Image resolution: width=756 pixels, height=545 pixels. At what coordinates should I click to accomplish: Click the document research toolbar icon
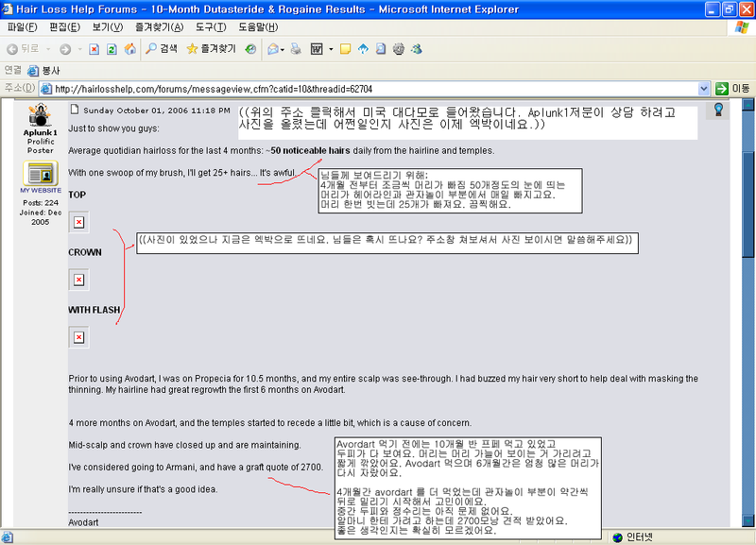click(x=381, y=49)
